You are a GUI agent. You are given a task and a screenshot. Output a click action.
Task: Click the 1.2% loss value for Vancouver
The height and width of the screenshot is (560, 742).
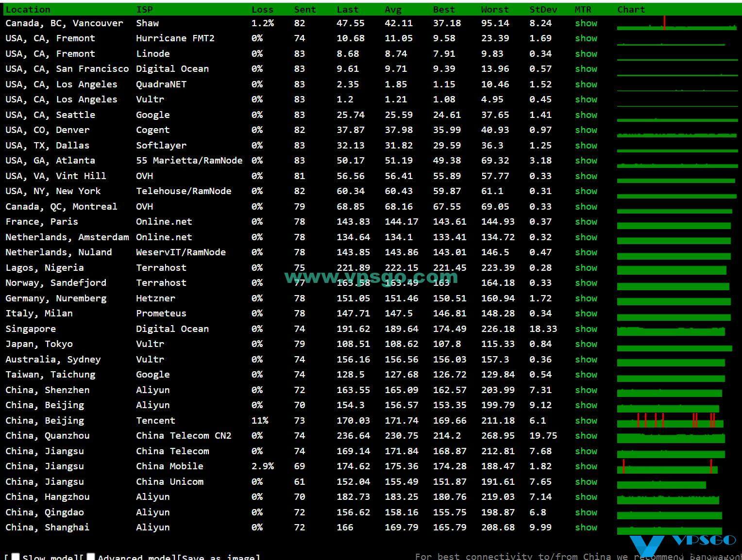[x=262, y=23]
